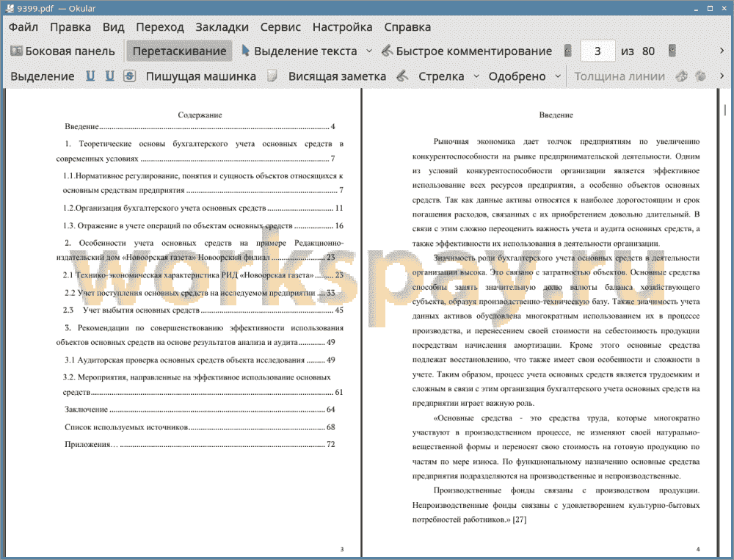Image resolution: width=734 pixels, height=560 pixels.
Task: Click contents entry '2.3 Учет выбытия основных средств'
Action: [203, 310]
